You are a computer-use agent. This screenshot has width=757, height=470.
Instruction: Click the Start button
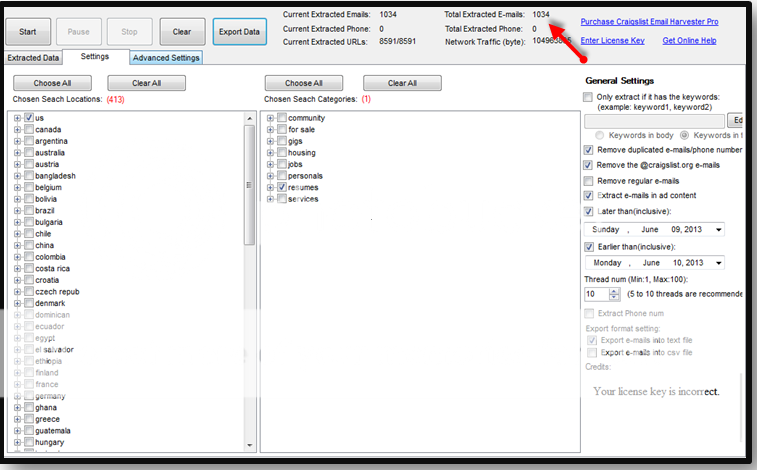(x=28, y=32)
